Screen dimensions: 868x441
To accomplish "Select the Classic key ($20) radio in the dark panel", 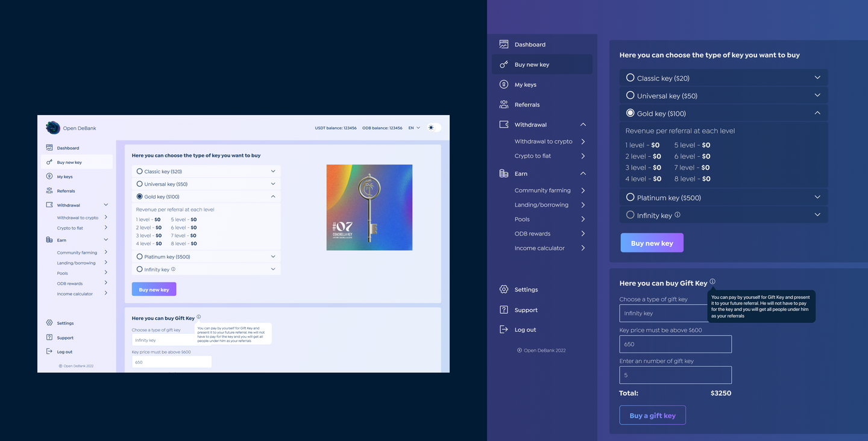I will coord(630,78).
